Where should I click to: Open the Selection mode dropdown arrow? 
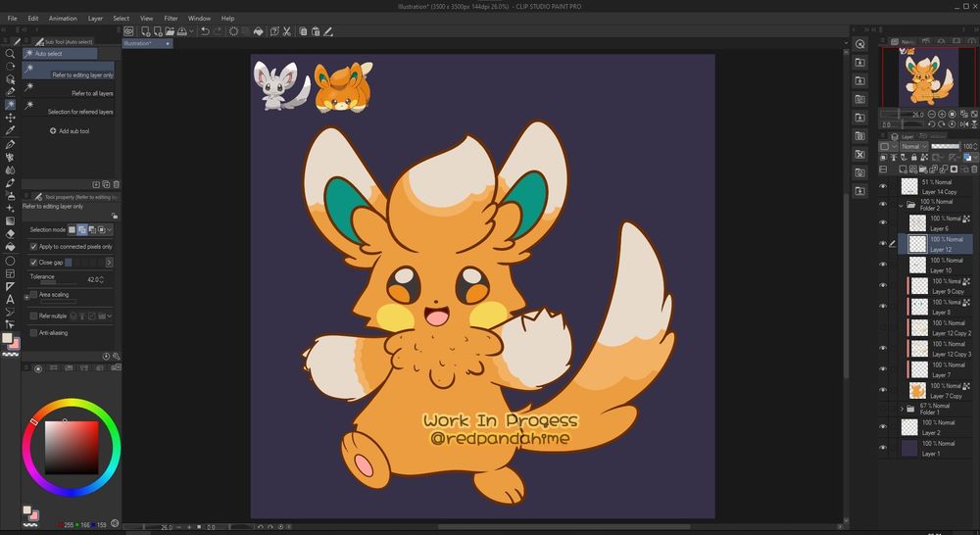(110, 230)
